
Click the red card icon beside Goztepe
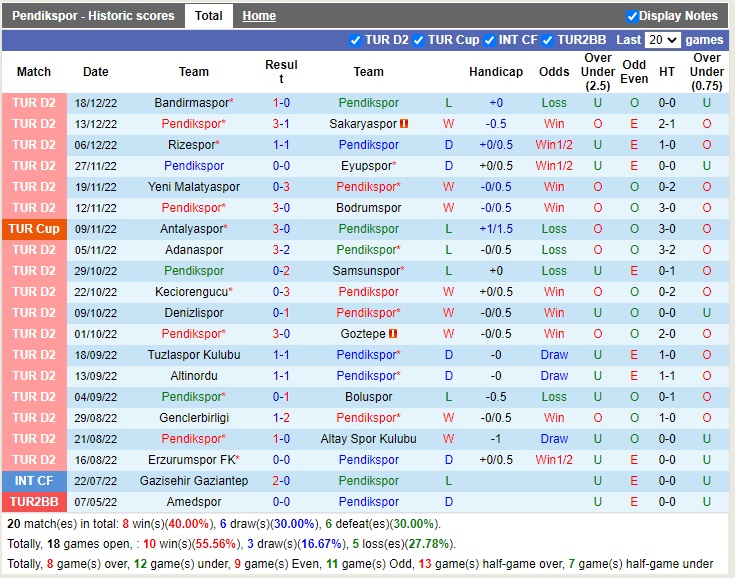(393, 334)
